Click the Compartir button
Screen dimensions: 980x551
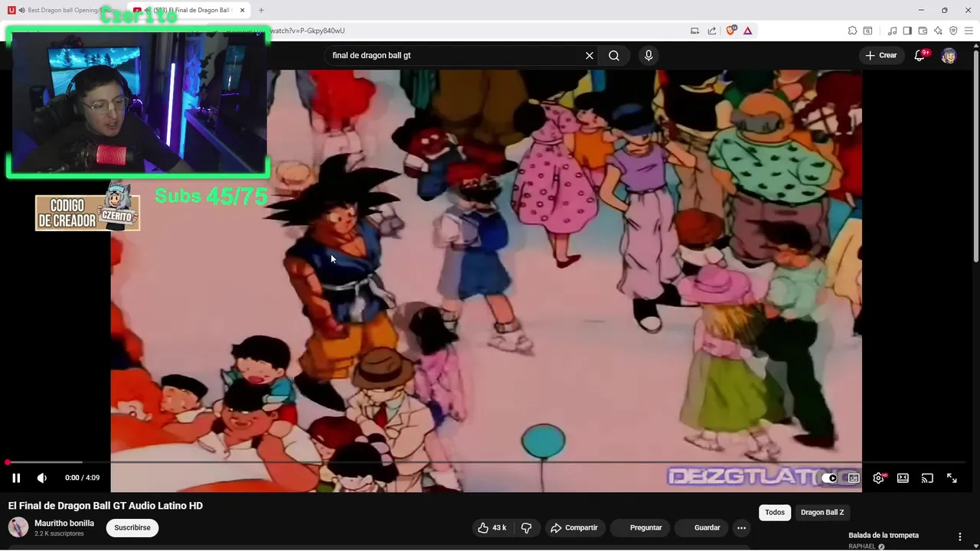[x=574, y=527]
